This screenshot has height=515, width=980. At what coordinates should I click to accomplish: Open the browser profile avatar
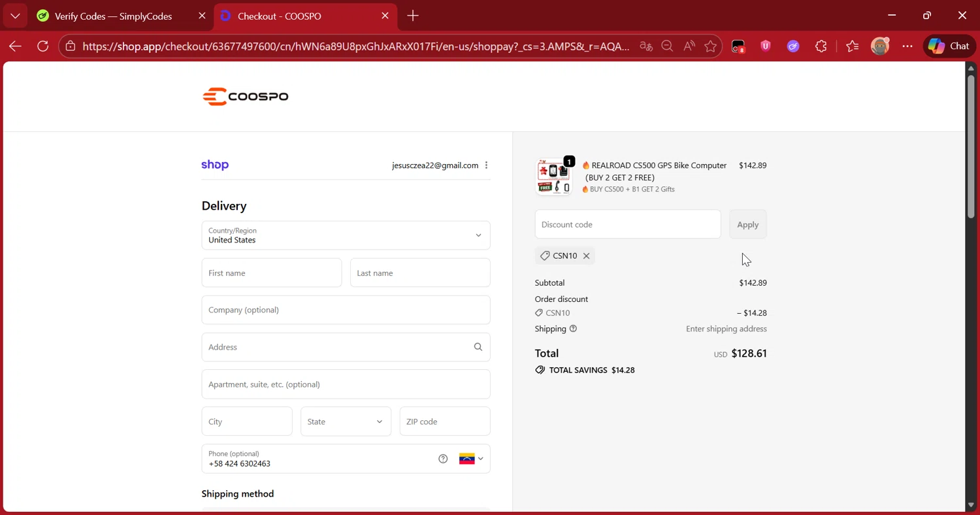(880, 46)
